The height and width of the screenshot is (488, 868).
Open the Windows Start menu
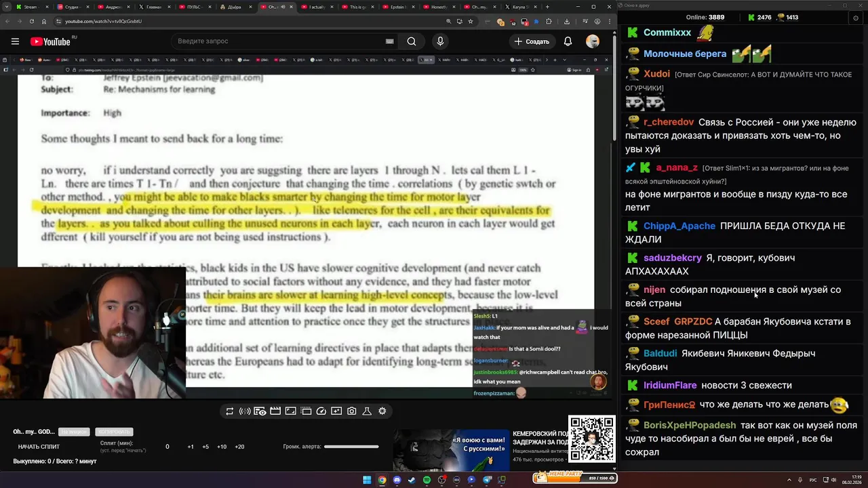click(367, 480)
